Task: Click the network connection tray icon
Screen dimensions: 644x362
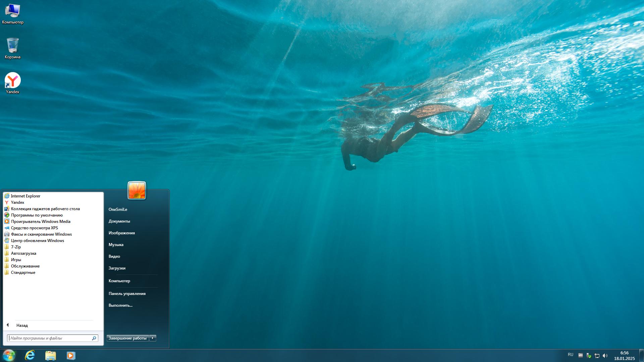Action: (x=597, y=356)
